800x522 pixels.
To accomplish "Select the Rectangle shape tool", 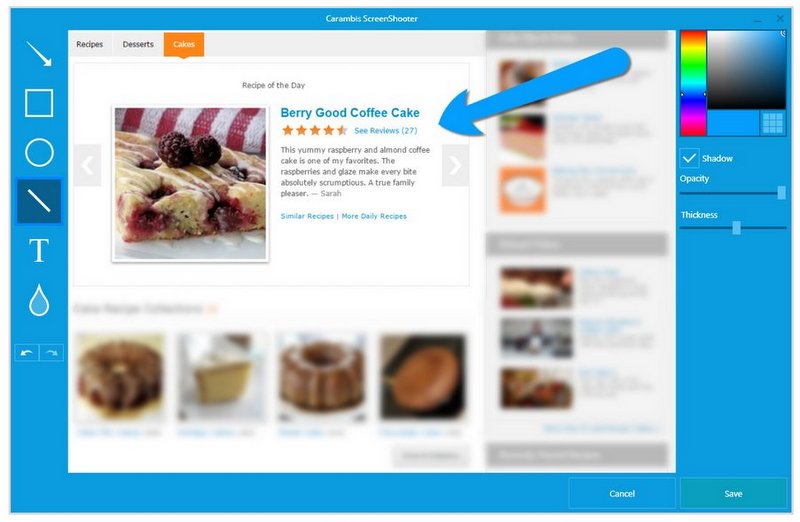I will [39, 103].
